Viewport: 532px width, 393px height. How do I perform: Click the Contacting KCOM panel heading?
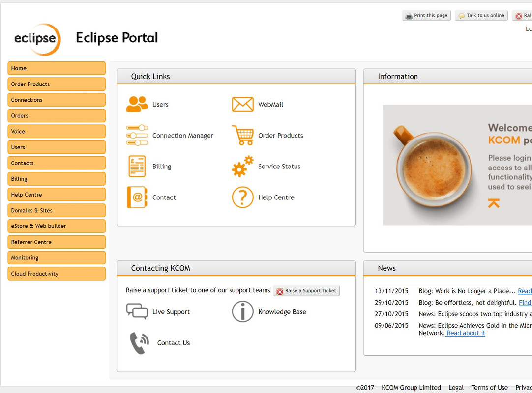click(x=160, y=268)
